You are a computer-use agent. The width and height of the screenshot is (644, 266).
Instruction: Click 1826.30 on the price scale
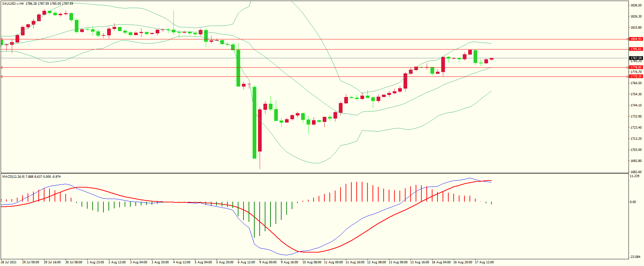pyautogui.click(x=636, y=16)
